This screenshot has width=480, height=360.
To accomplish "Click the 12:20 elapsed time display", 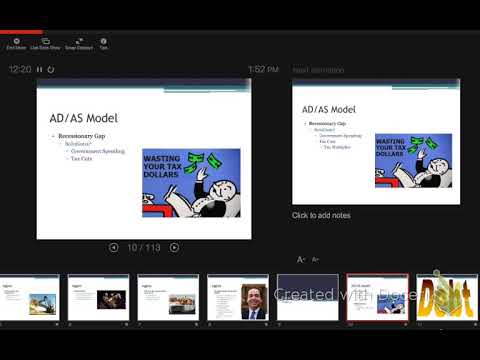I will pos(20,69).
